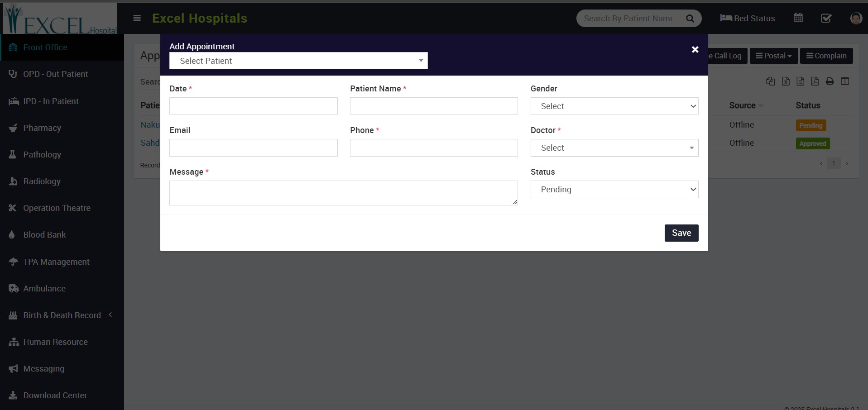Go to previous page arrow
The image size is (868, 410).
tap(821, 163)
